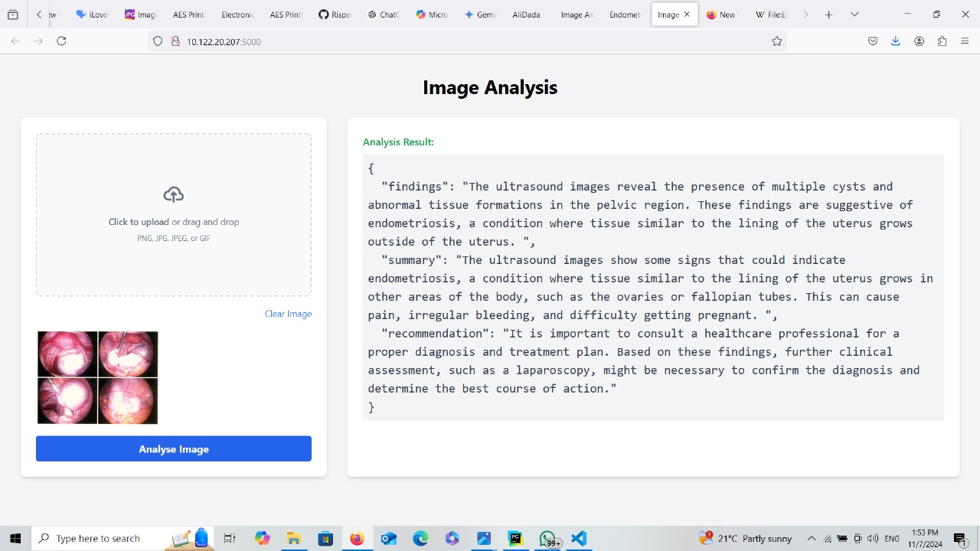This screenshot has width=980, height=551.
Task: Reload the page with the refresh icon
Action: 61,41
